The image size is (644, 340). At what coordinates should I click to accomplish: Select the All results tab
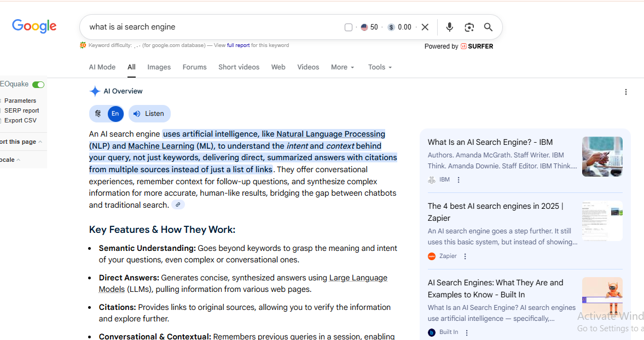[131, 67]
